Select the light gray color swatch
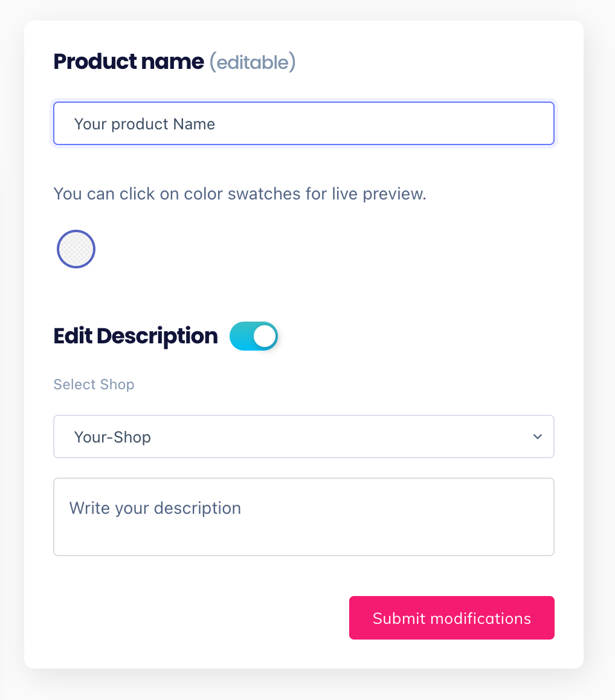This screenshot has width=615, height=700. coord(76,249)
